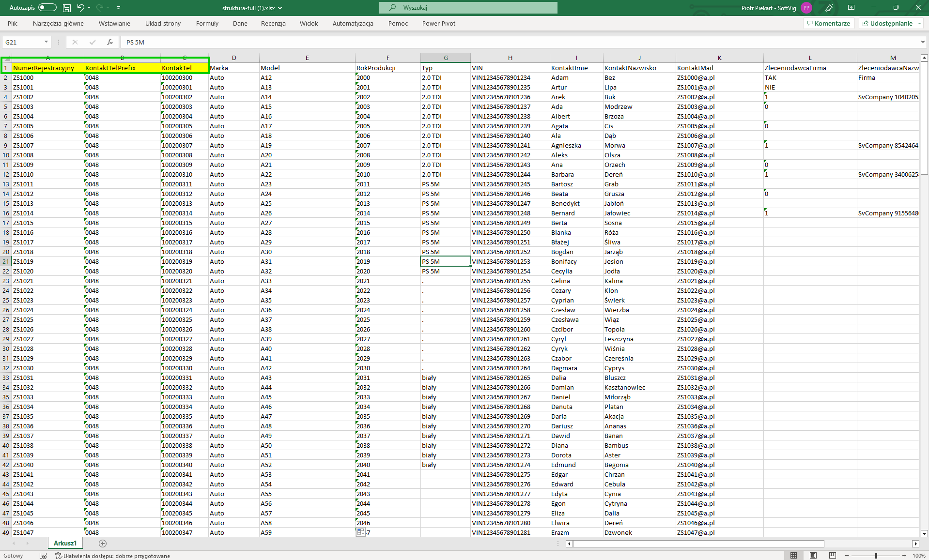Click the coming soon features pen icon

[x=829, y=8]
